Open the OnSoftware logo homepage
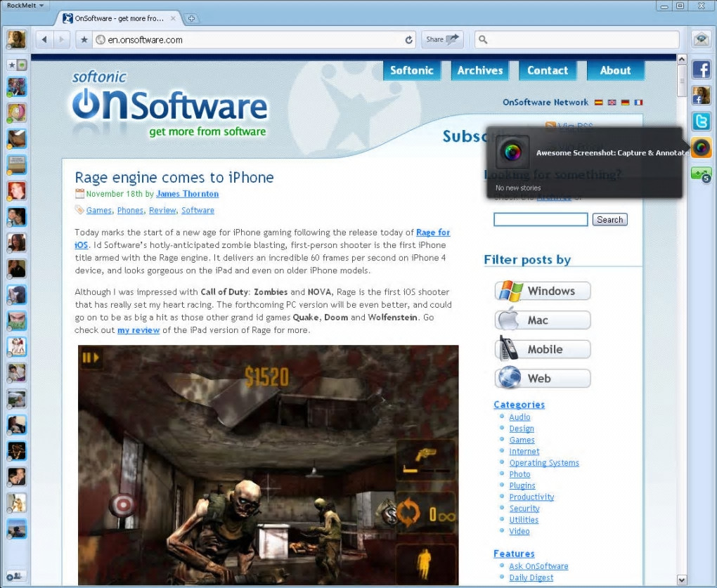The height and width of the screenshot is (588, 717). (169, 104)
